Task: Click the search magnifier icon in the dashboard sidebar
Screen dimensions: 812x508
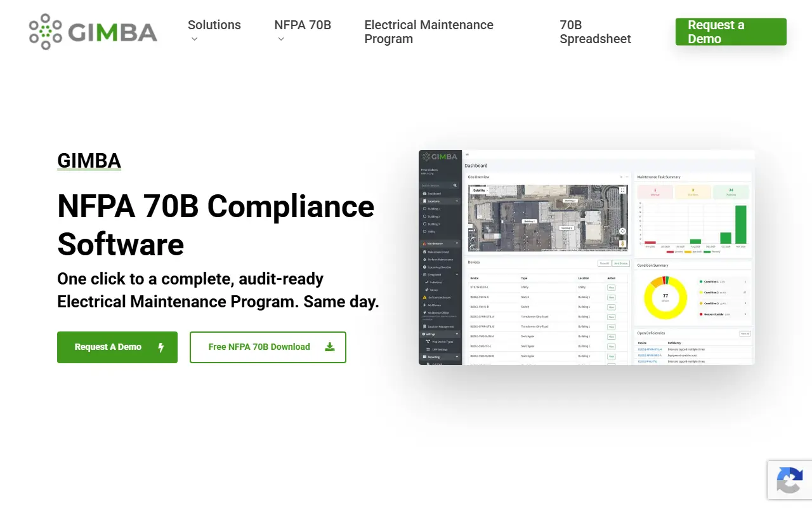Action: click(x=455, y=185)
